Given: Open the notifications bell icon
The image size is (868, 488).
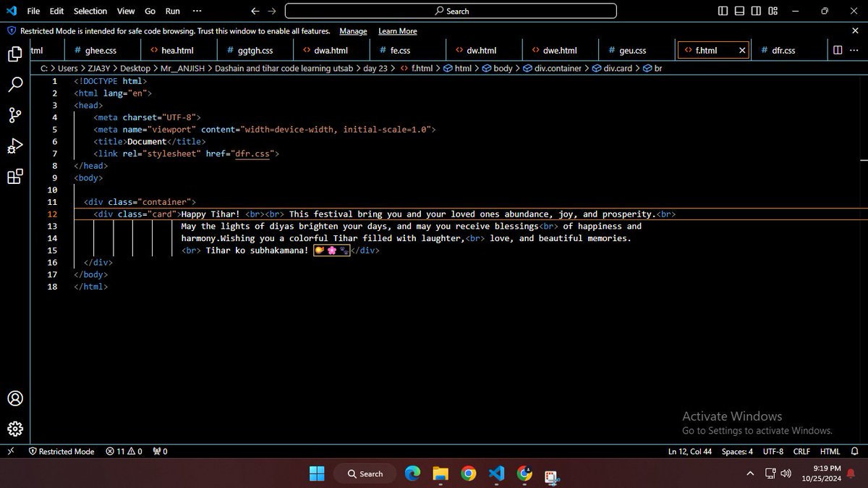Looking at the screenshot, I should coord(855,451).
